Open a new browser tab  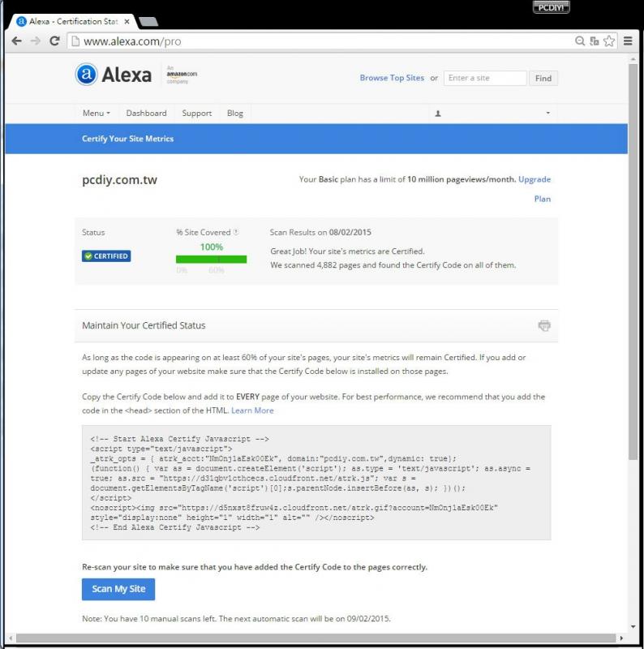click(x=148, y=22)
